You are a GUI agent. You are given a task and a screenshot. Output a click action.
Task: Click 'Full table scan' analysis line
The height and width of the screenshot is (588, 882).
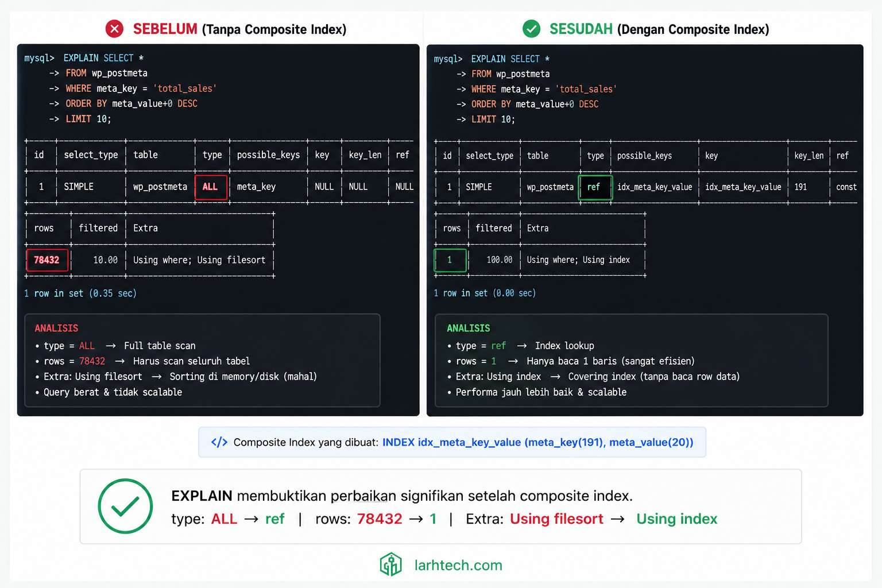coord(160,346)
